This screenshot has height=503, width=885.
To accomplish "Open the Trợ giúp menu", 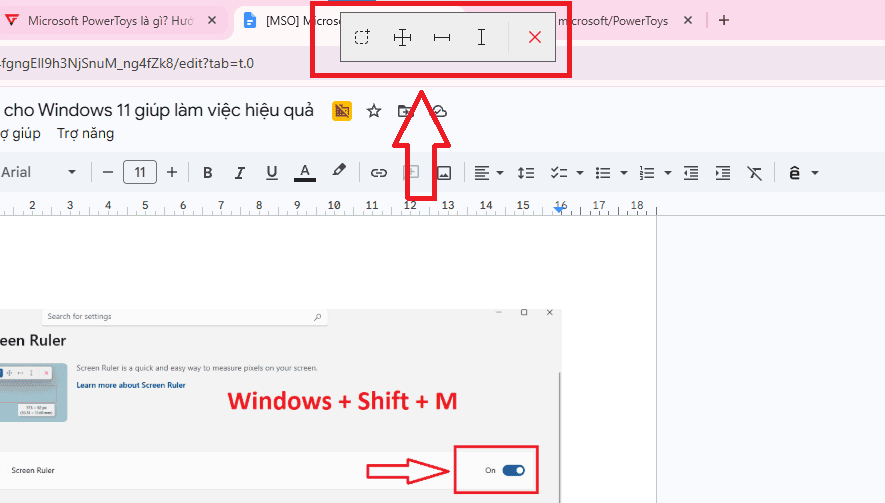I will 20,134.
